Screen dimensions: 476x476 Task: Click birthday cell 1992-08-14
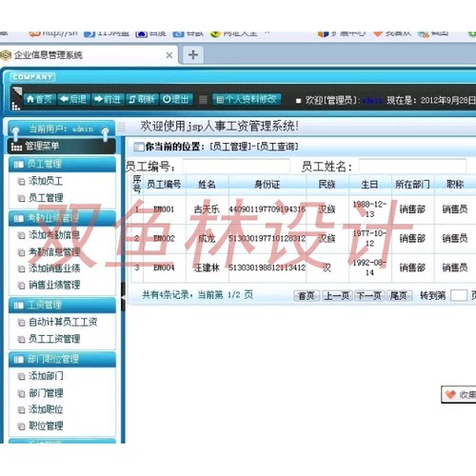tap(369, 268)
